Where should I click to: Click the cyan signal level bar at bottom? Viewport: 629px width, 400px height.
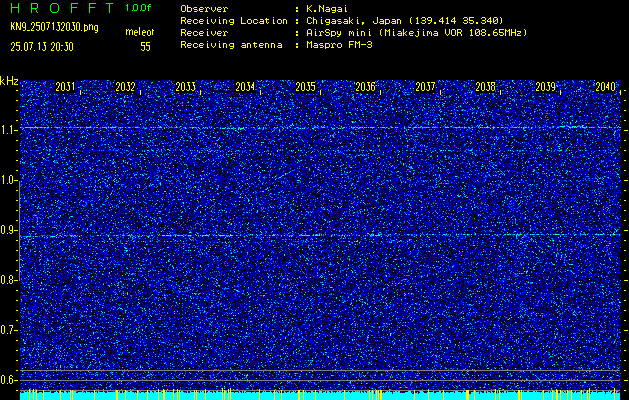[x=320, y=396]
